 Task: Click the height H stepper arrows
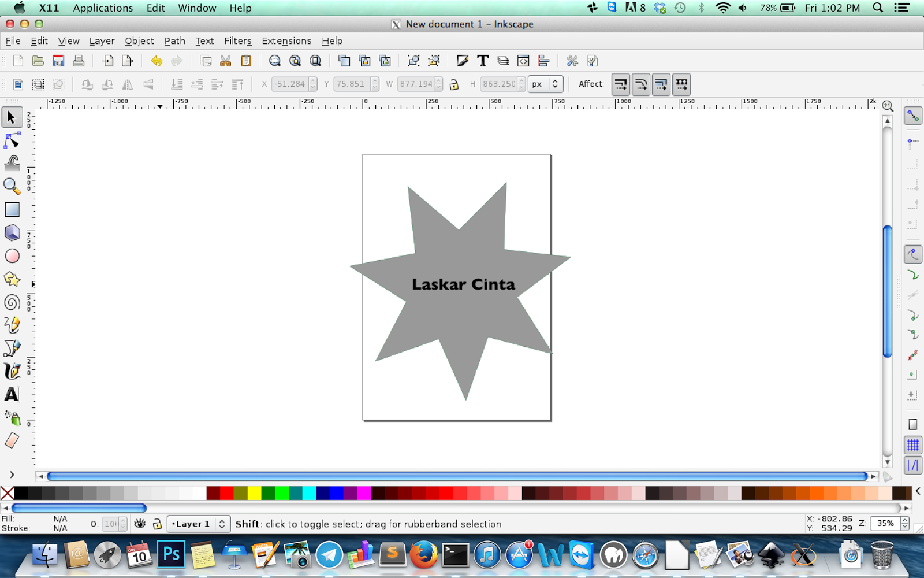(521, 84)
